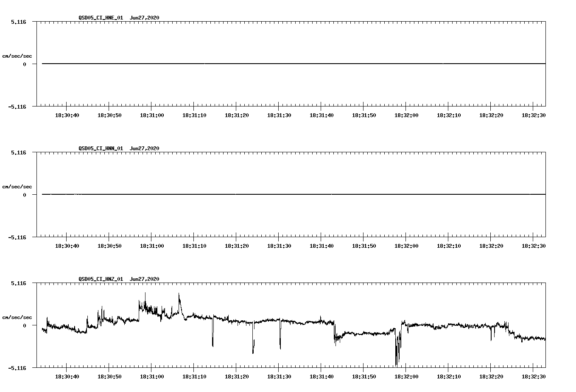Click the -5.116 lower limit on HNN axis
The width and height of the screenshot is (576, 392).
pyautogui.click(x=17, y=237)
